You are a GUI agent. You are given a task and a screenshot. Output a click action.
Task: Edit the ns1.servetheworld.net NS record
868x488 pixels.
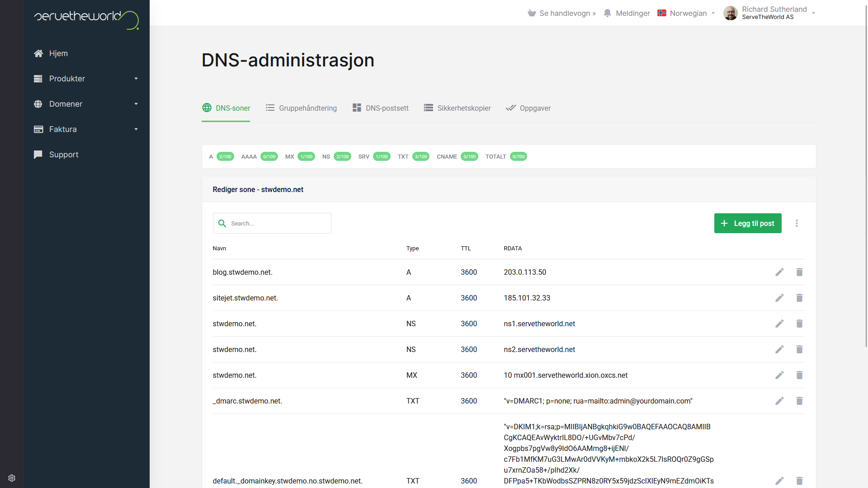coord(779,324)
